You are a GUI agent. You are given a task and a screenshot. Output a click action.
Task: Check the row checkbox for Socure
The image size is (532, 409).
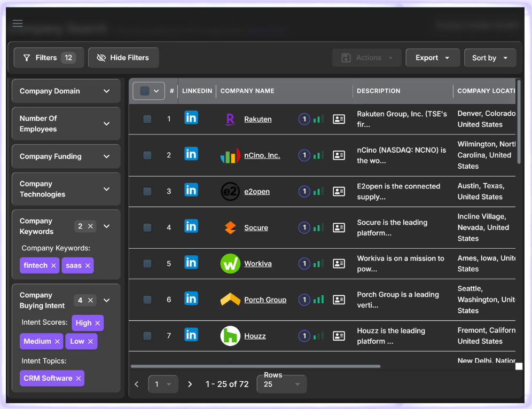point(147,227)
